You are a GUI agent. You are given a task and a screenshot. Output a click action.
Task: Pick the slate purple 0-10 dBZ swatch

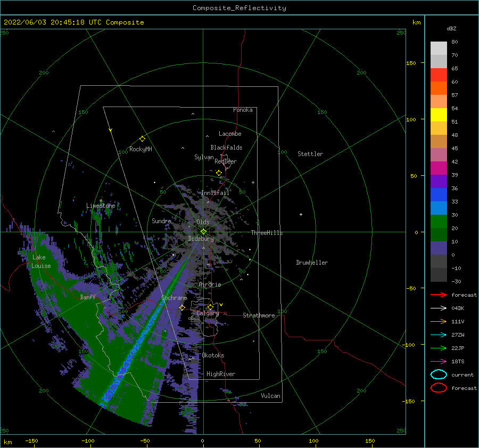point(439,248)
